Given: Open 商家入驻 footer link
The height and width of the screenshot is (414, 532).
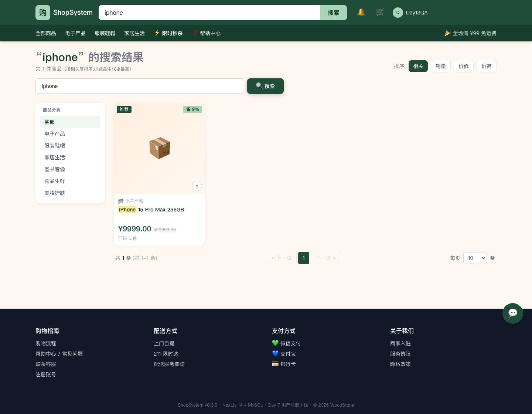Looking at the screenshot, I should click(x=400, y=343).
